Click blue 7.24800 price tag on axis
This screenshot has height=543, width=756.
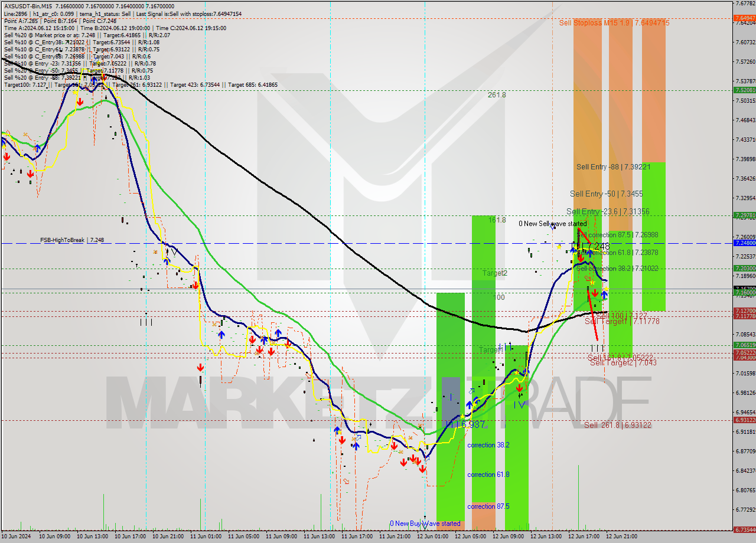click(744, 243)
